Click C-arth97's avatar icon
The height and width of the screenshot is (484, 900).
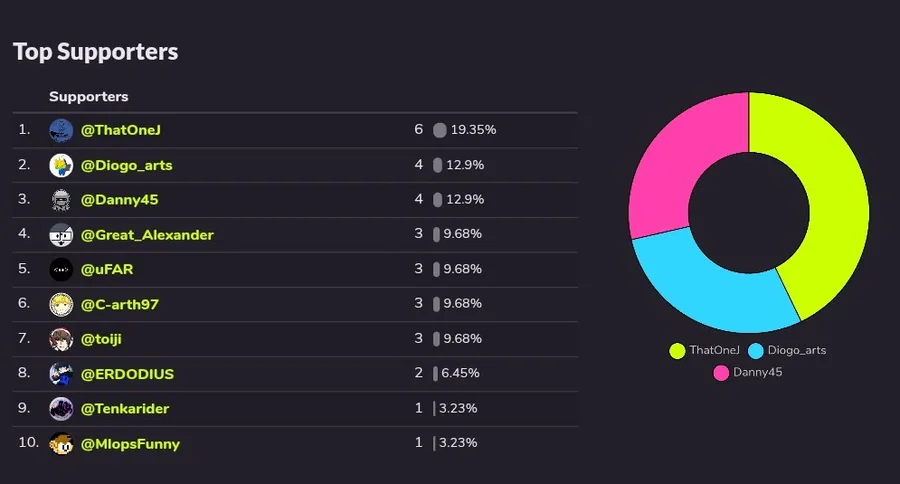coord(61,304)
